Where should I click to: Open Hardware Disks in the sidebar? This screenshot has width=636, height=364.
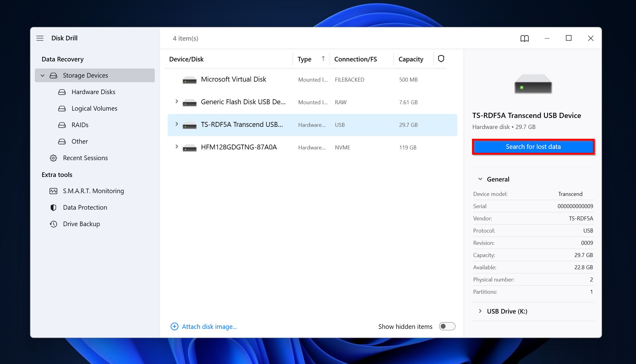coord(93,92)
